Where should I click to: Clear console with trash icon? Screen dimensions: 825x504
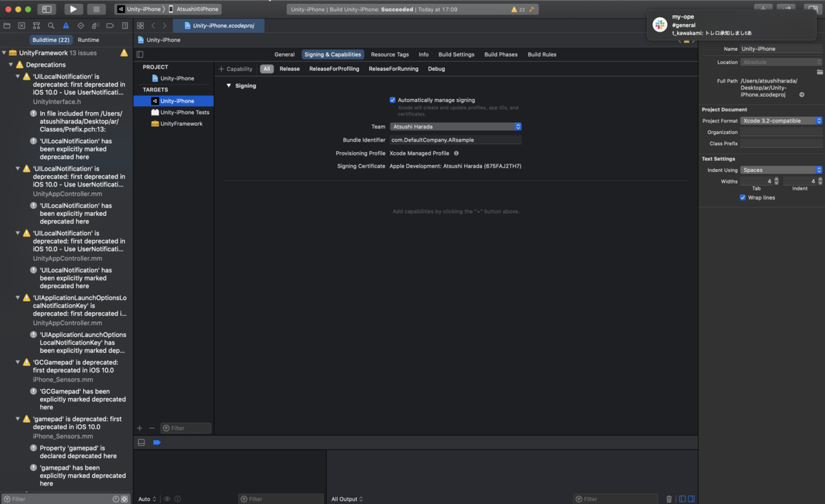click(670, 498)
